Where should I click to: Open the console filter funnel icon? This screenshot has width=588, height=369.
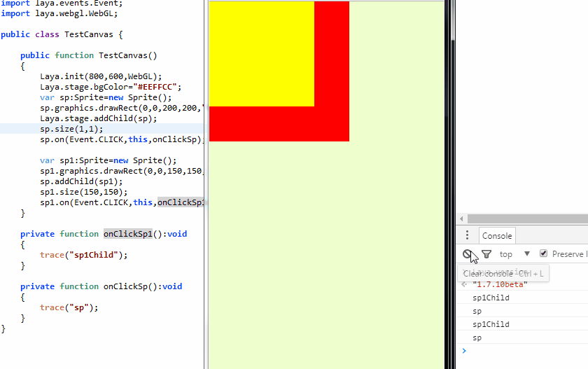(x=486, y=254)
